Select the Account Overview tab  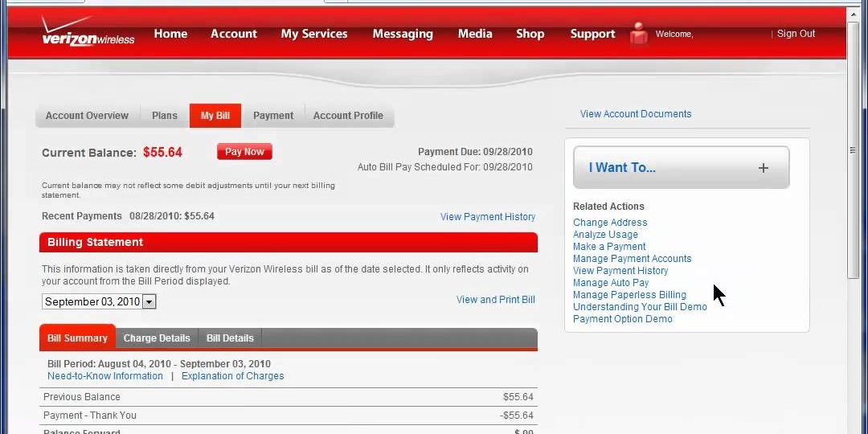[87, 116]
